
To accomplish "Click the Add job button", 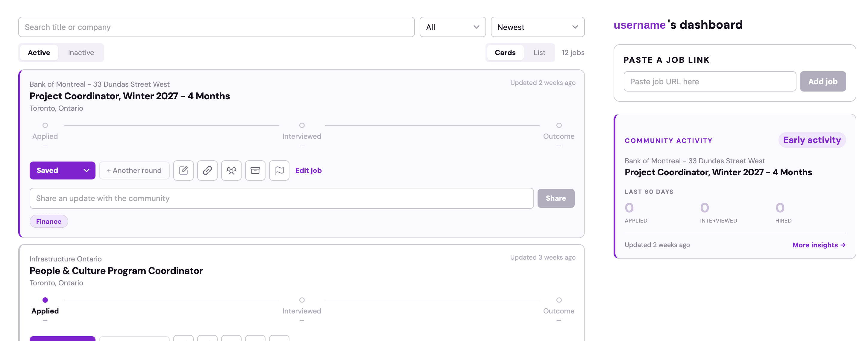I will point(823,81).
